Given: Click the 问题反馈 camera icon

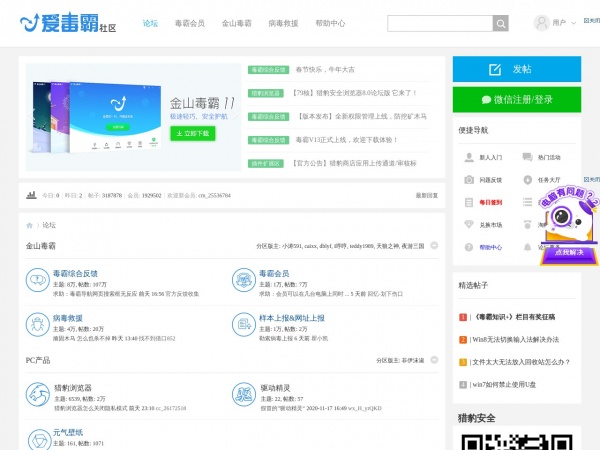Looking at the screenshot, I should [469, 180].
